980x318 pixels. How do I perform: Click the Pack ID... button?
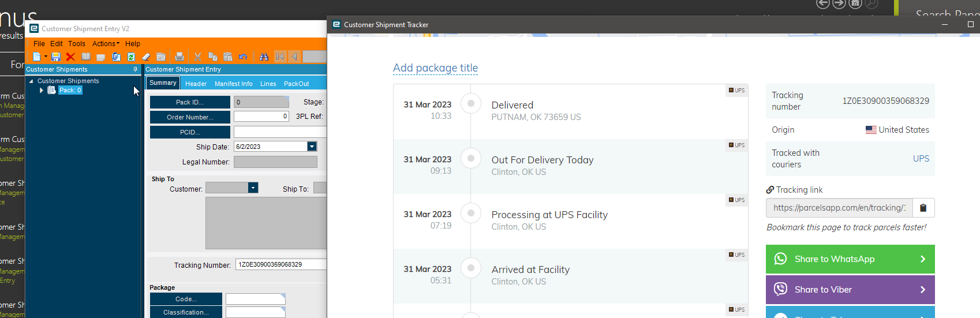pyautogui.click(x=190, y=102)
